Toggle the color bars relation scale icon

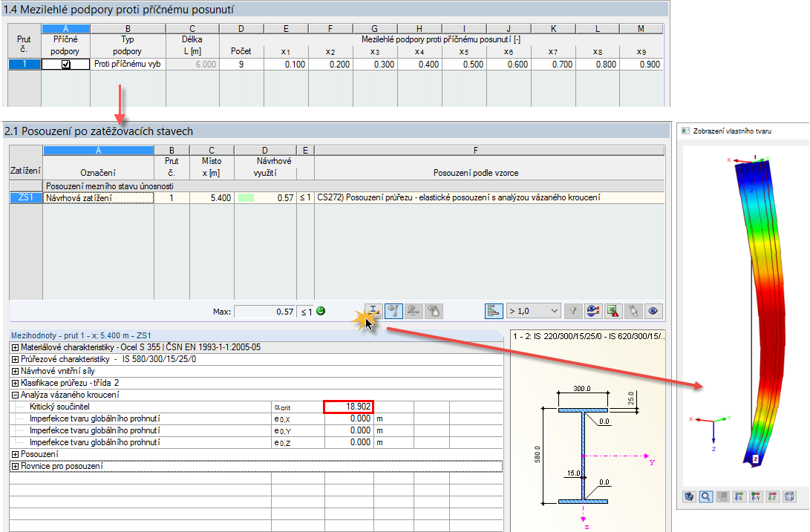coord(494,311)
